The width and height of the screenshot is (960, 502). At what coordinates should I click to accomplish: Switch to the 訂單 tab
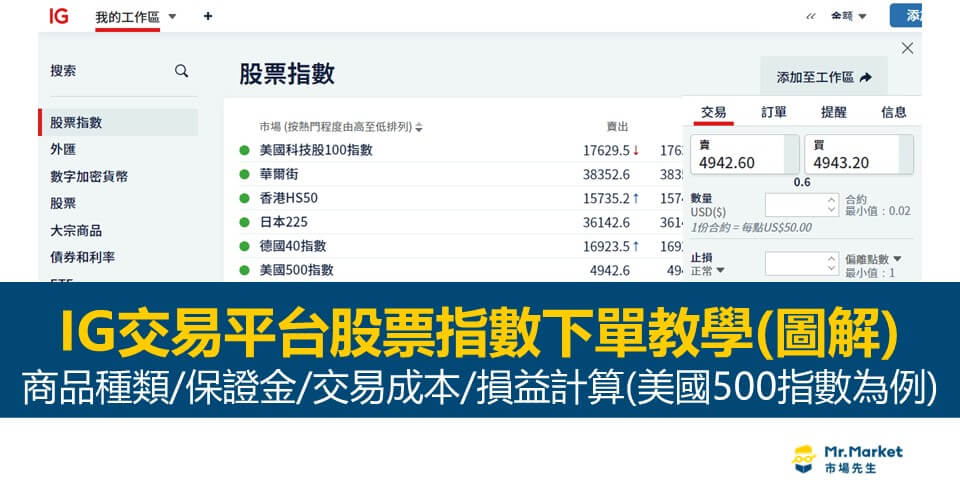point(774,112)
